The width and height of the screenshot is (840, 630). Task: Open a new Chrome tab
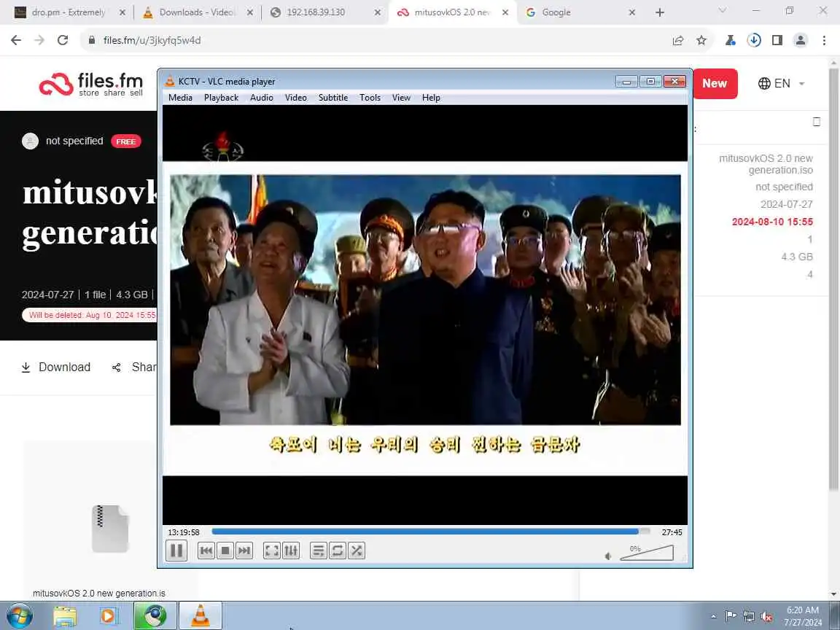click(660, 12)
